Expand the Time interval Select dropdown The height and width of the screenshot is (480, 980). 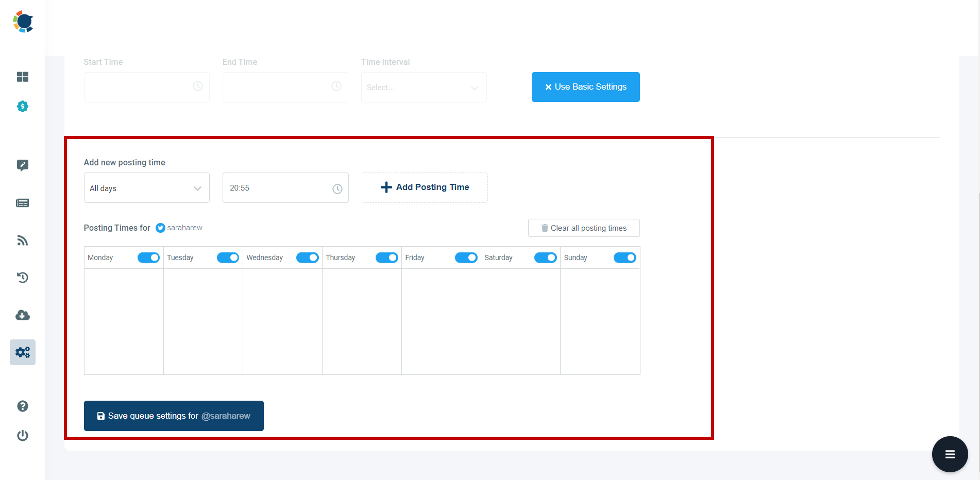pos(424,87)
